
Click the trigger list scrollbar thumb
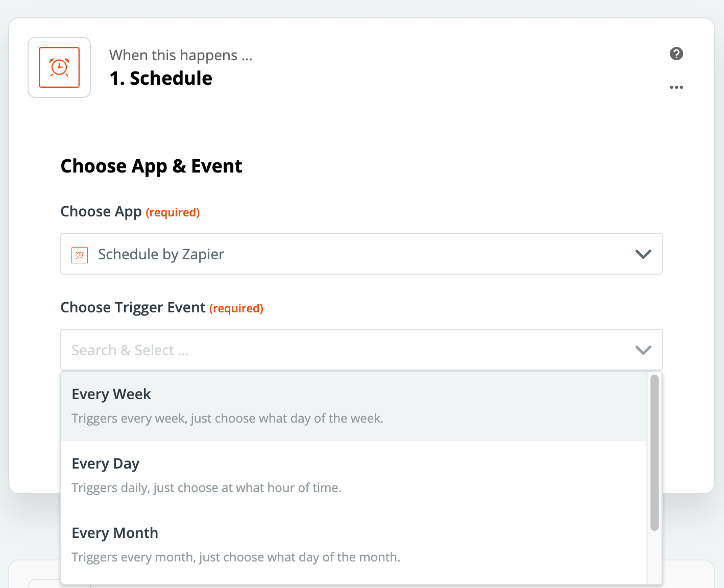click(655, 453)
